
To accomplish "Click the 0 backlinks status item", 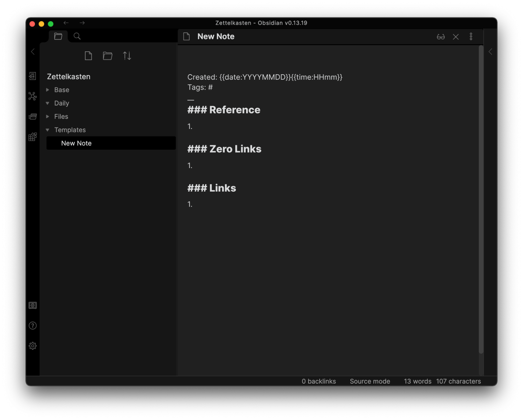I will (x=318, y=381).
